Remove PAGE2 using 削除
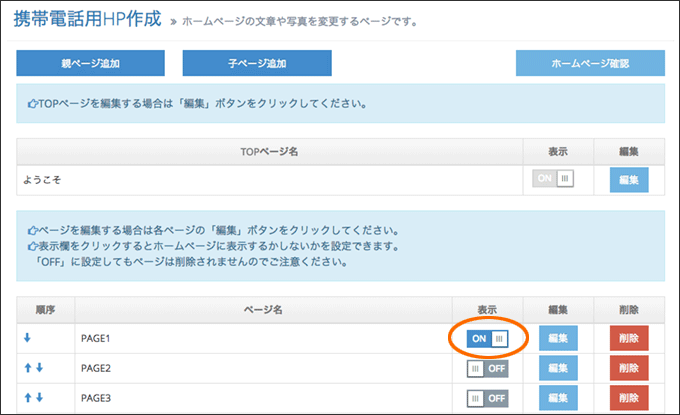This screenshot has height=415, width=680. pyautogui.click(x=629, y=368)
